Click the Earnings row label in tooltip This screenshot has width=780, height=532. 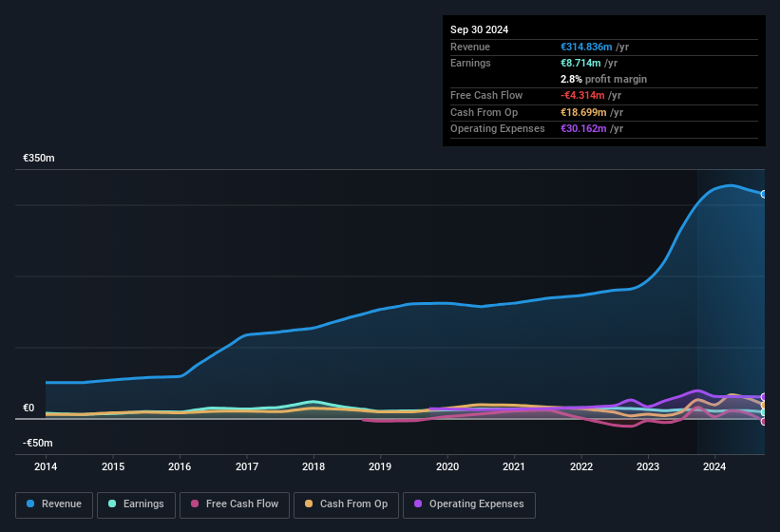tap(470, 63)
